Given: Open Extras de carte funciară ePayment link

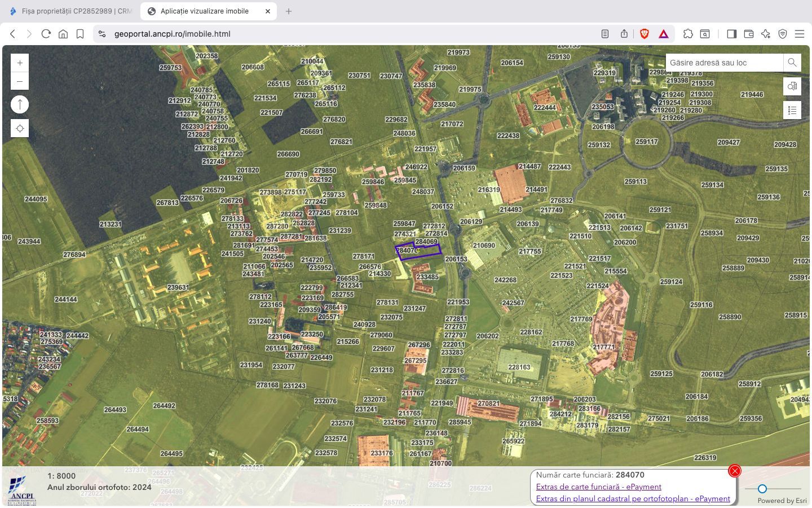Looking at the screenshot, I should (x=599, y=487).
